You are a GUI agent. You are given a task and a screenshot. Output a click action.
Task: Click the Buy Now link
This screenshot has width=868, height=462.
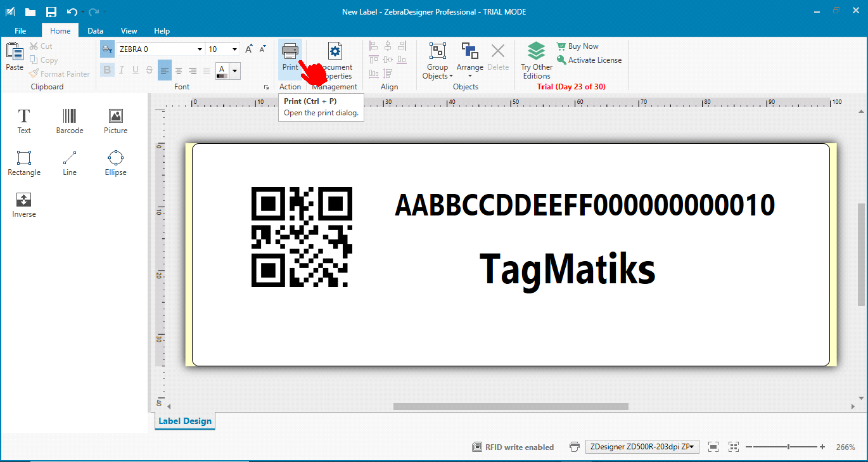[x=583, y=46]
